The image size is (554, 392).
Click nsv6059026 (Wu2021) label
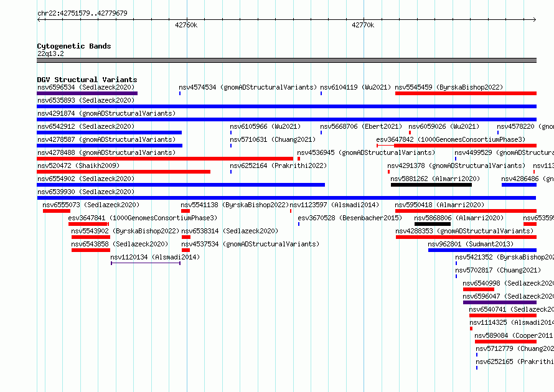(x=444, y=126)
